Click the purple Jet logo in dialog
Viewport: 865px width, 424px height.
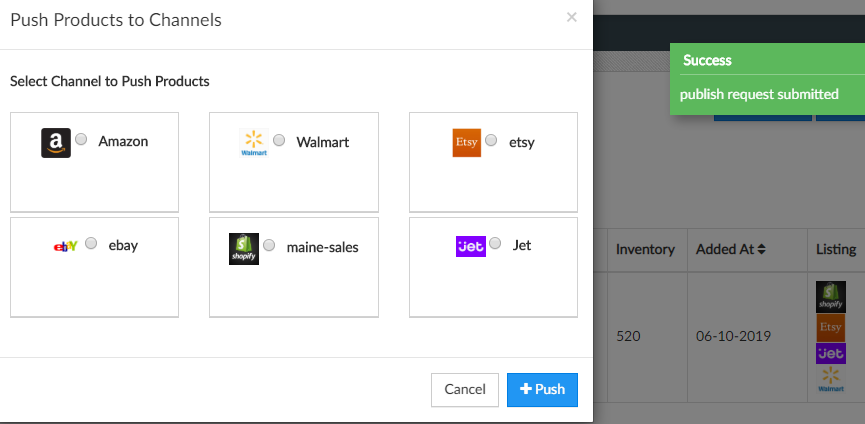pyautogui.click(x=470, y=246)
